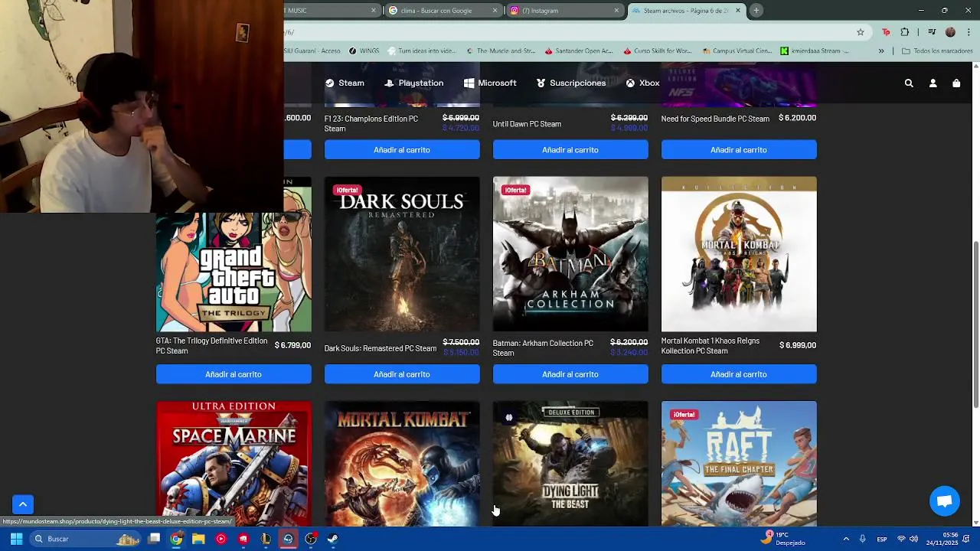The image size is (980, 551).
Task: Open the user account icon
Action: [x=933, y=83]
